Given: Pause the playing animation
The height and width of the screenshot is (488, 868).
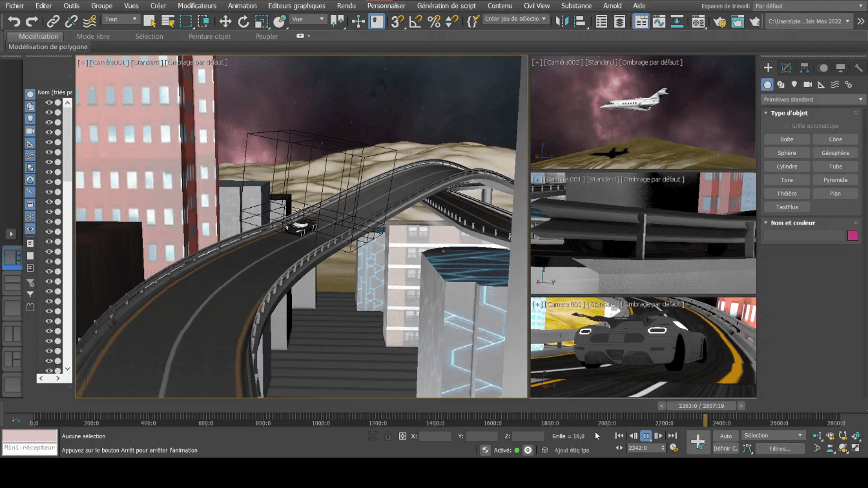Looking at the screenshot, I should tap(646, 436).
